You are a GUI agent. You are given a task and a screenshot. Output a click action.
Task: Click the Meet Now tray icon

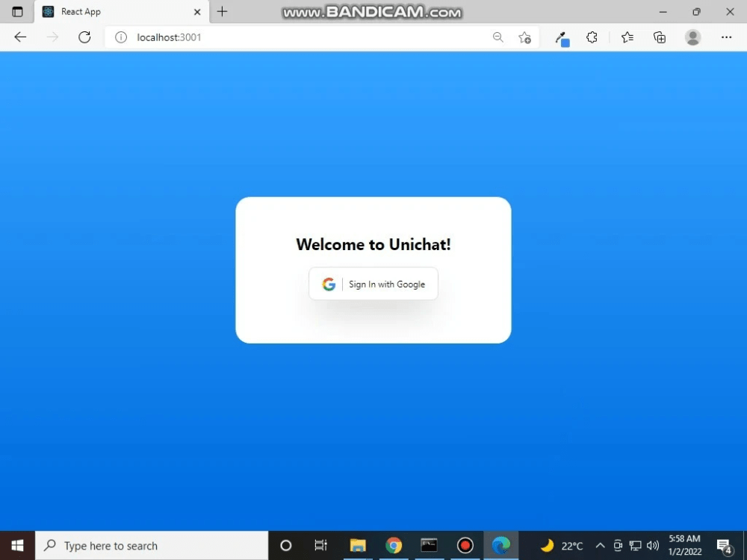point(618,546)
